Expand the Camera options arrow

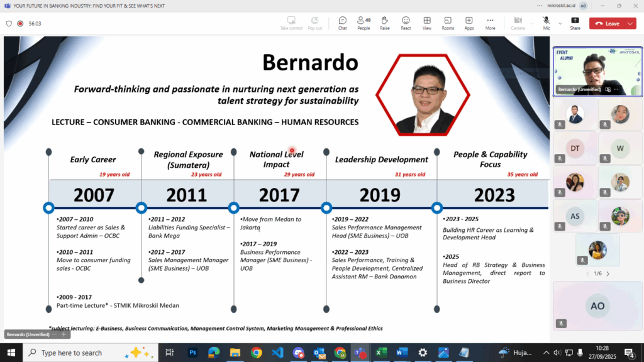531,23
